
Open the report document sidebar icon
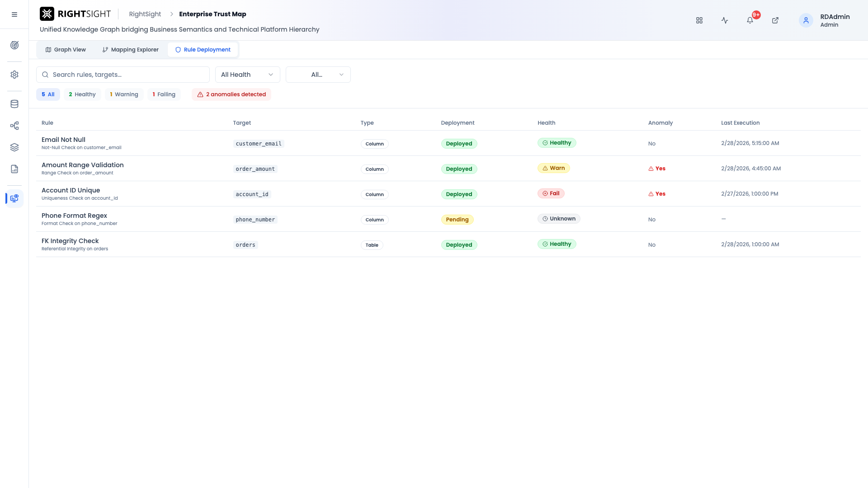click(x=14, y=169)
